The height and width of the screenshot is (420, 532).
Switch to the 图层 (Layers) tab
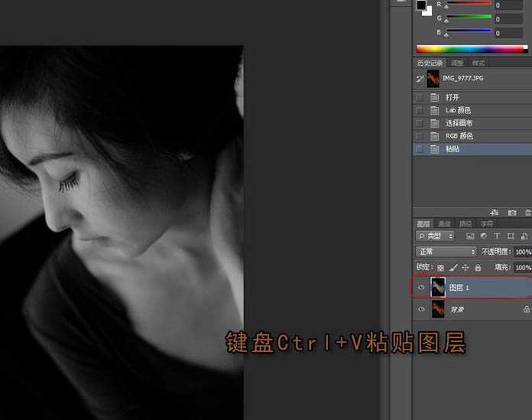pos(423,223)
